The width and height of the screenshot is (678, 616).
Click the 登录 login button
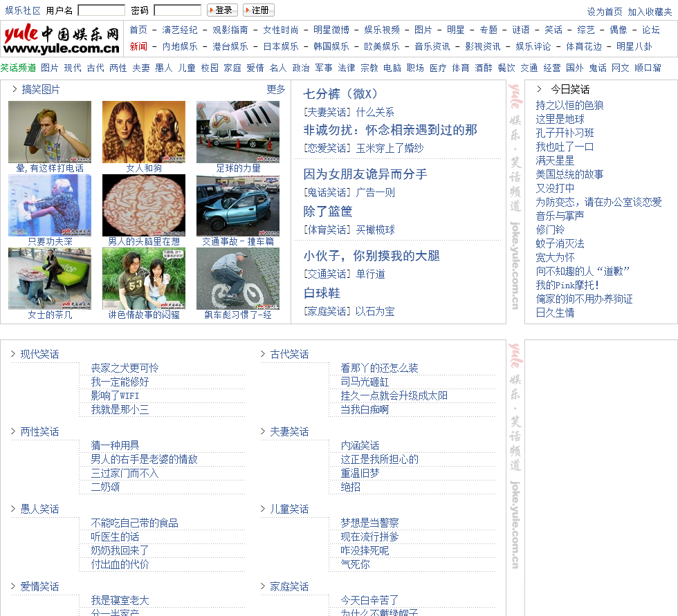[x=223, y=10]
